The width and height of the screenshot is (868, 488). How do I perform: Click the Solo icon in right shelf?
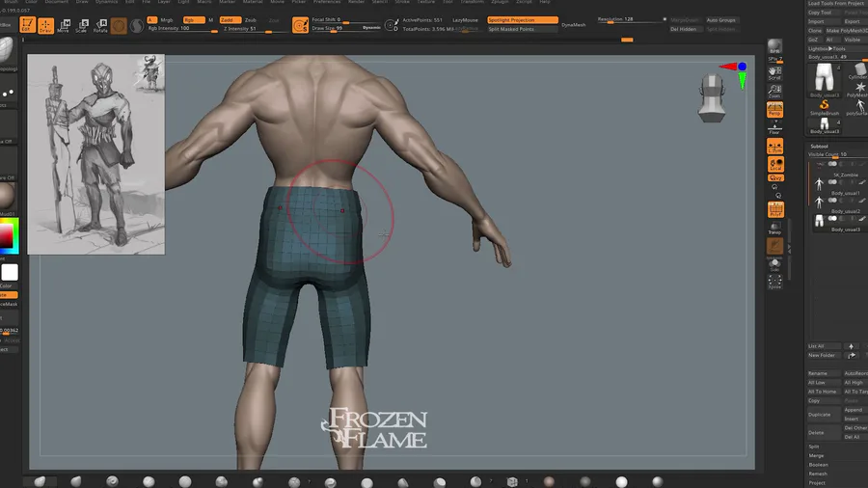point(775,264)
